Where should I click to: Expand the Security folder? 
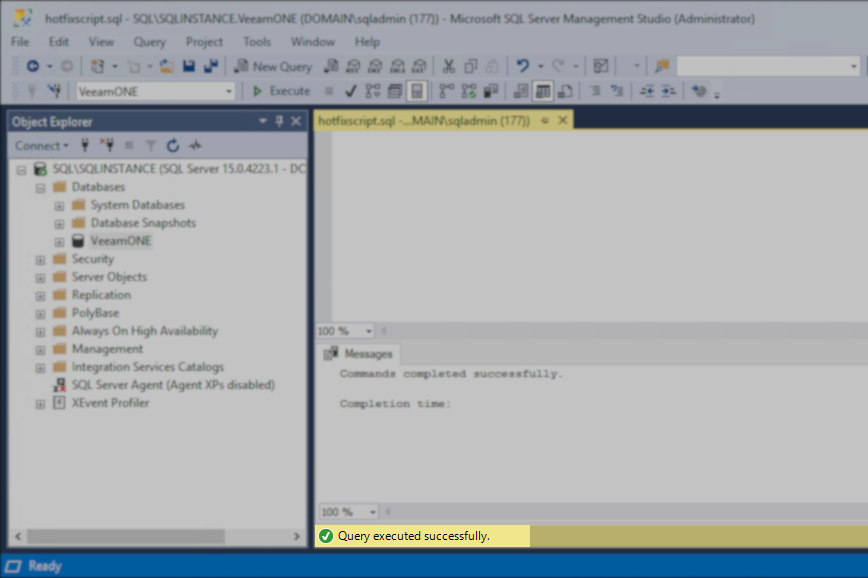pyautogui.click(x=40, y=260)
